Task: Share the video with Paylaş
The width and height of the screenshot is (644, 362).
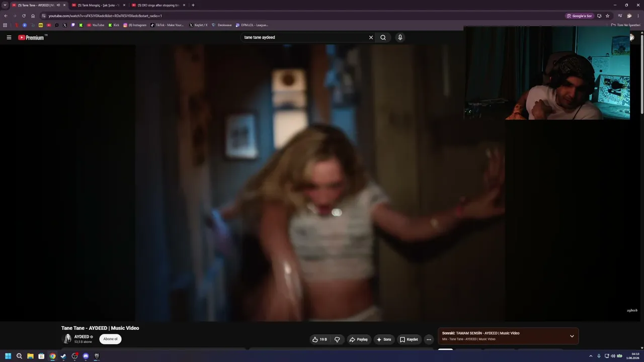Action: click(x=359, y=339)
